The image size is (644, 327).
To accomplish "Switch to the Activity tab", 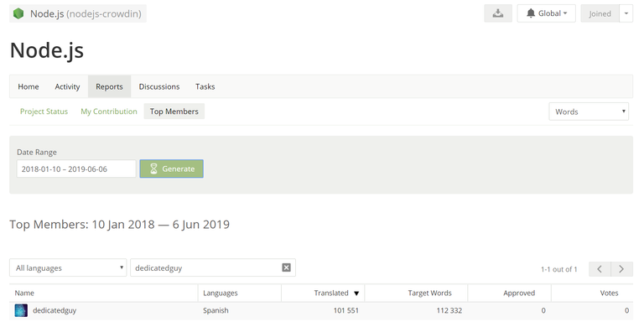I will [67, 86].
